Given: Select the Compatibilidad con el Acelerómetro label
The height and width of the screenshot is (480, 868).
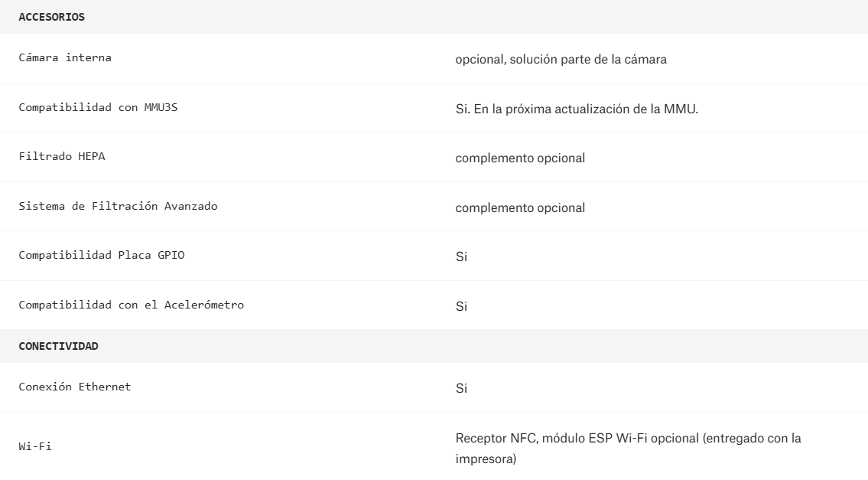Looking at the screenshot, I should (131, 305).
